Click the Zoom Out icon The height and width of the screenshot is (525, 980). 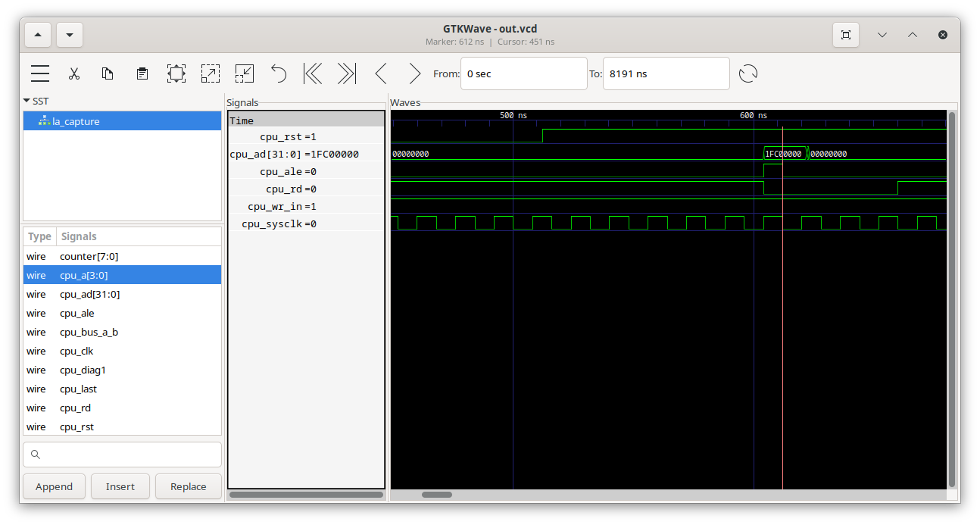click(x=244, y=73)
